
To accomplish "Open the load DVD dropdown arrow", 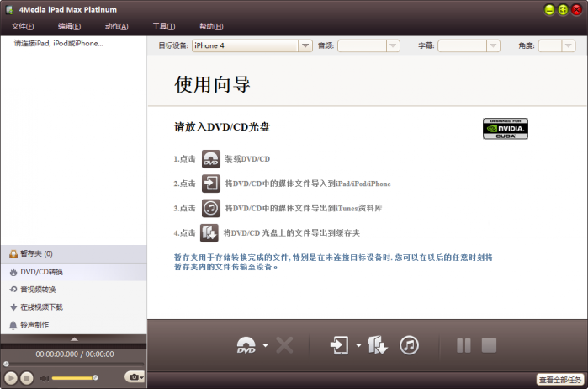I will point(265,345).
